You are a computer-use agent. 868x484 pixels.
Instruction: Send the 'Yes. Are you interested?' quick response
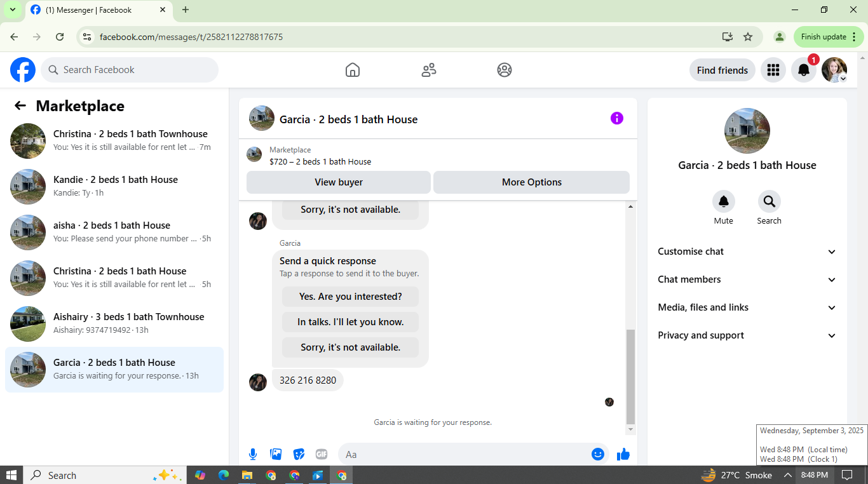[351, 297]
